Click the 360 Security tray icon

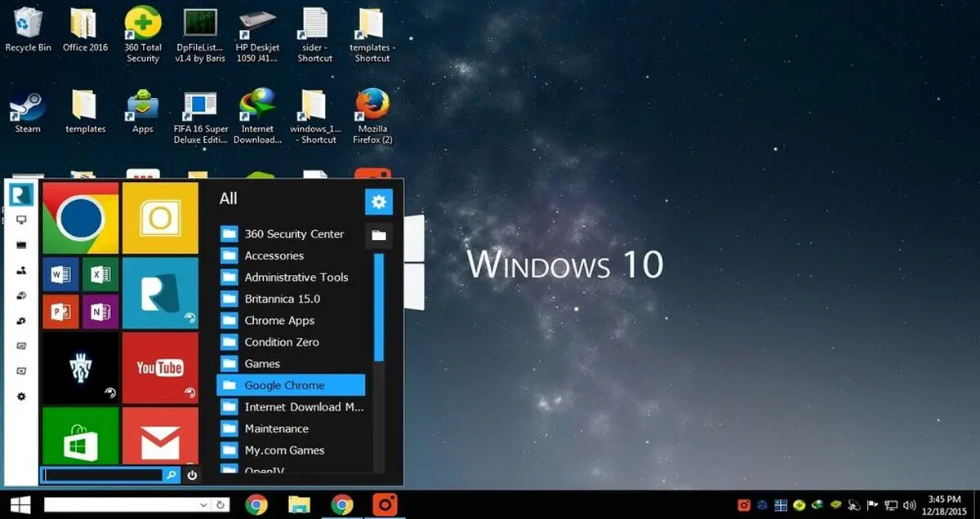click(x=800, y=505)
